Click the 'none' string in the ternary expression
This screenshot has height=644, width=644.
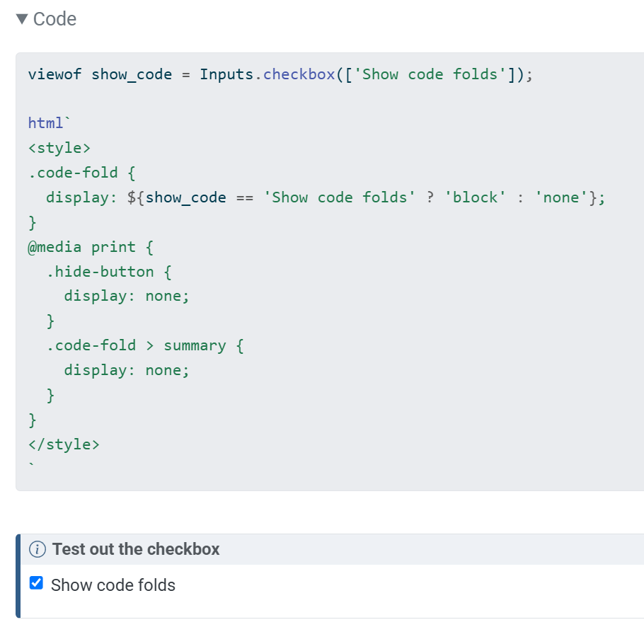pyautogui.click(x=561, y=197)
